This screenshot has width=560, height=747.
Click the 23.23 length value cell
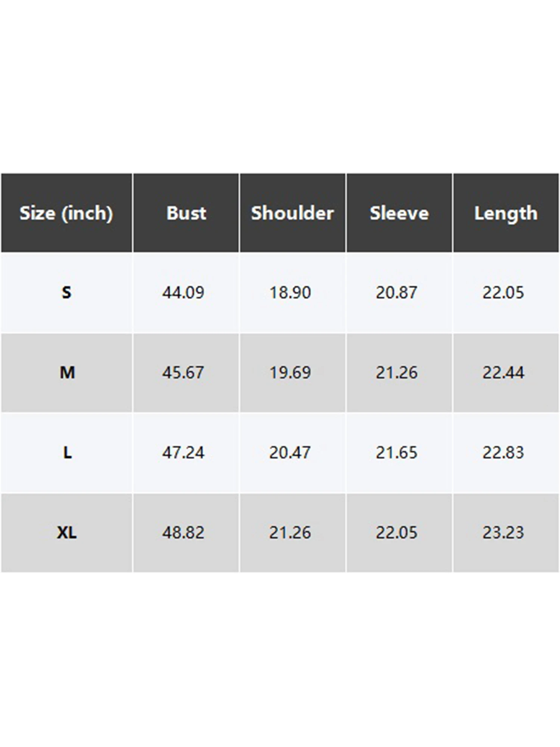(x=503, y=533)
